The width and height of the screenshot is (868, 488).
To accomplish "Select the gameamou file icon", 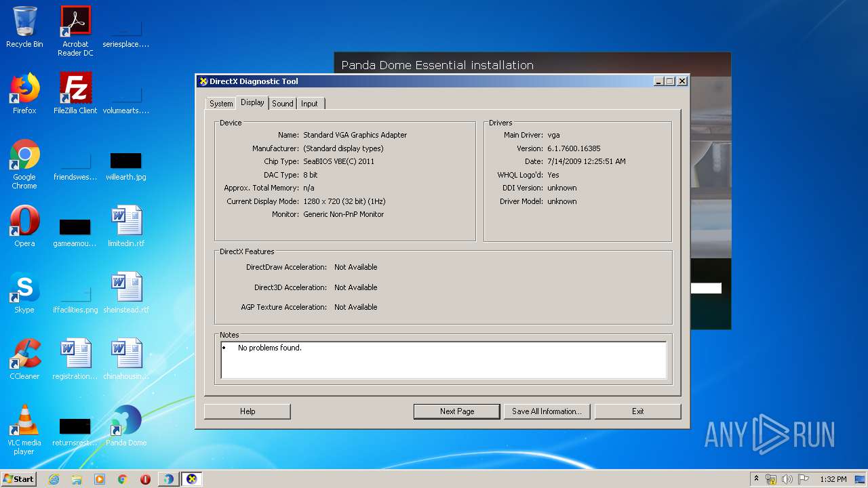I will point(75,232).
